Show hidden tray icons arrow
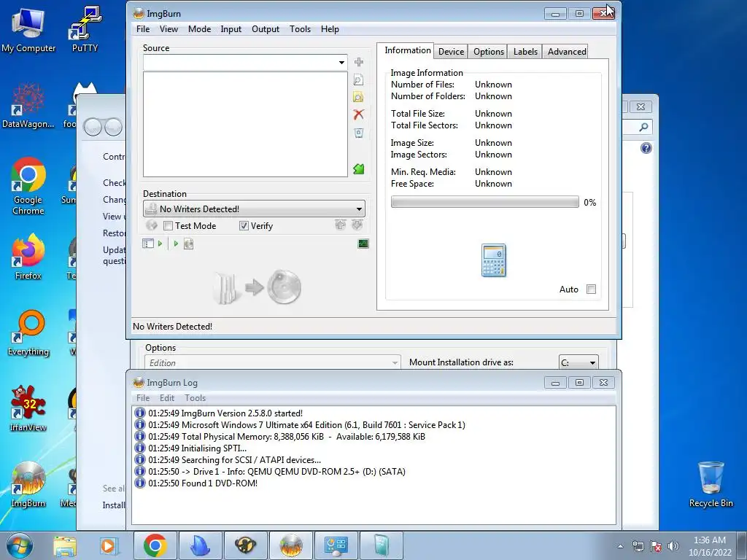Viewport: 747px width, 560px height. (x=620, y=546)
